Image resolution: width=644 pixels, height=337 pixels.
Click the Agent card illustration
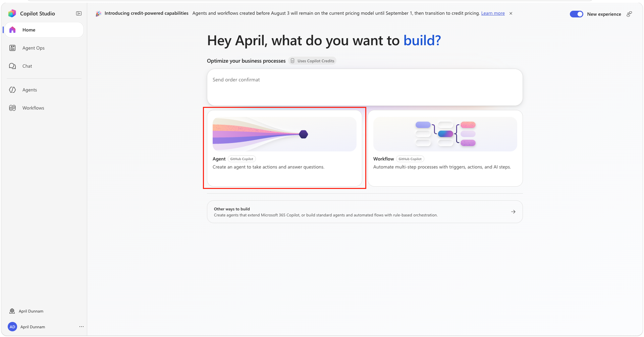pyautogui.click(x=284, y=134)
